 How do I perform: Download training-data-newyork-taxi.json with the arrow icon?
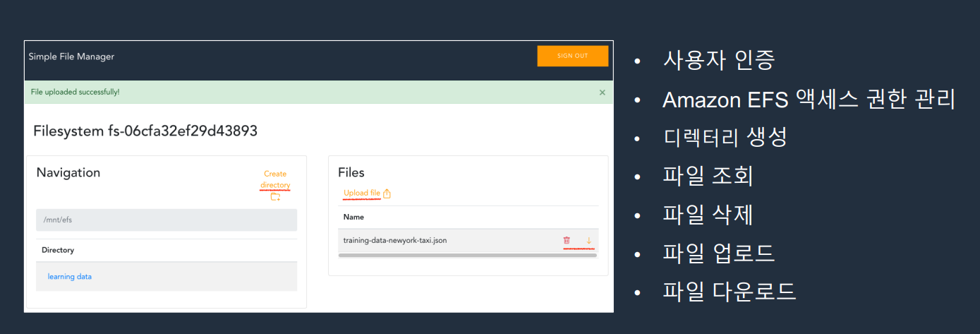coord(588,241)
